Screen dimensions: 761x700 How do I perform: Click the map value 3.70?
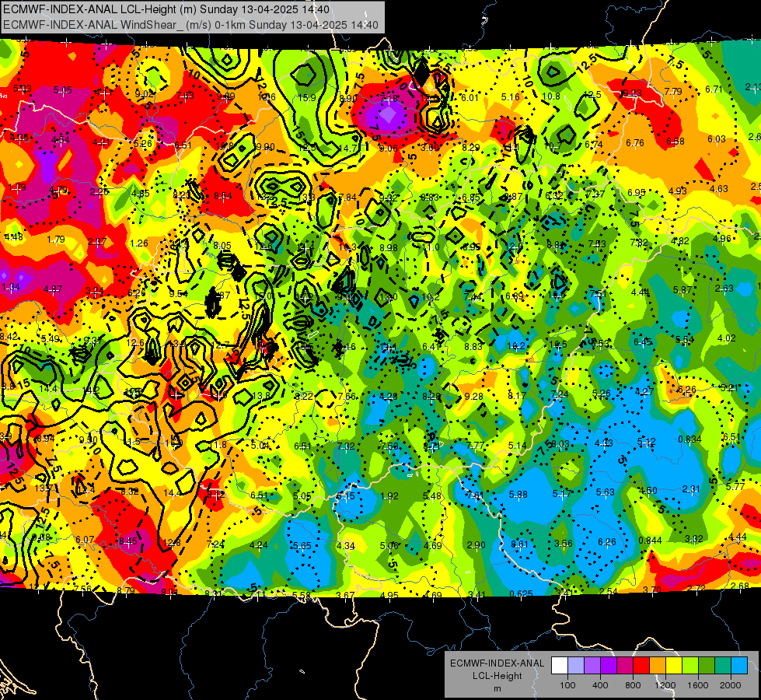pos(652,590)
